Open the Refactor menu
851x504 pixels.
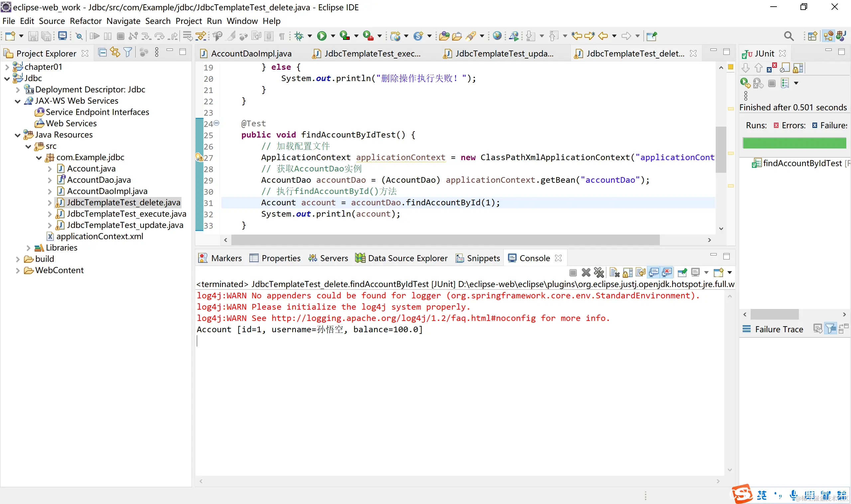point(86,21)
